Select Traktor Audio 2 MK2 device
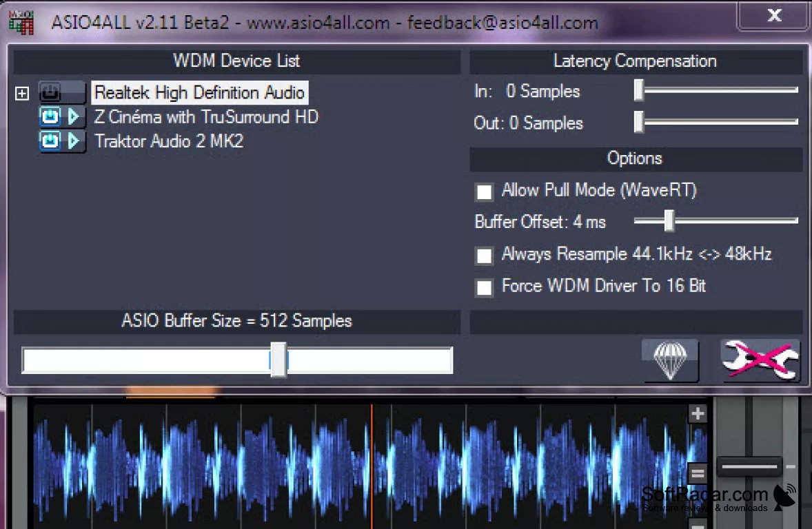Screen dimensions: 812x529 coord(169,141)
